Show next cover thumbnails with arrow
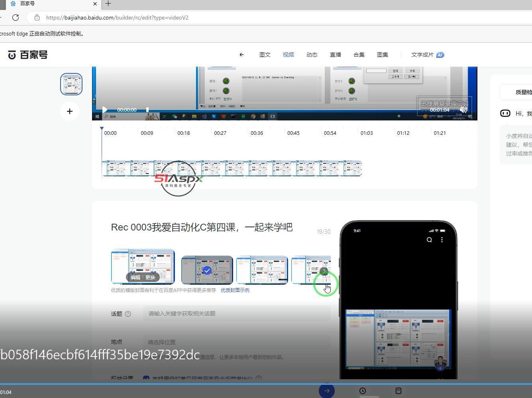 324,271
